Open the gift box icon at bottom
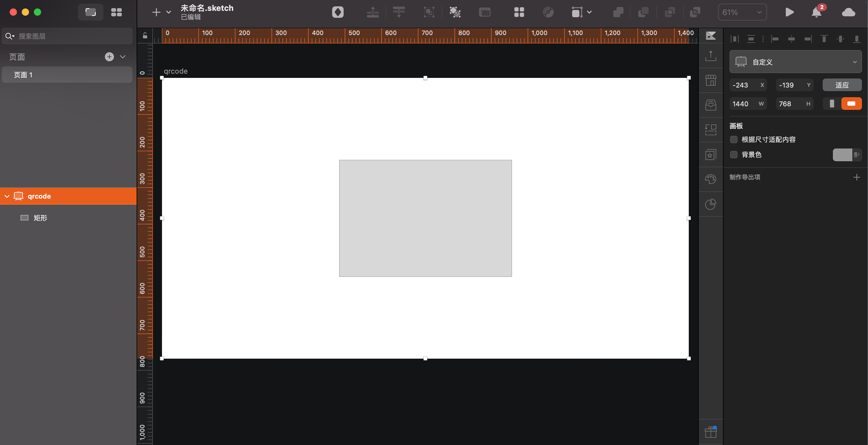This screenshot has width=868, height=445. click(x=710, y=432)
